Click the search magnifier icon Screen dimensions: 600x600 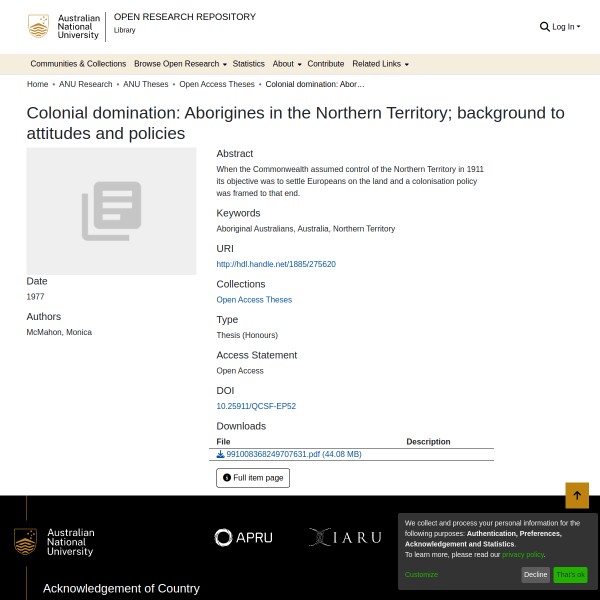click(x=545, y=27)
